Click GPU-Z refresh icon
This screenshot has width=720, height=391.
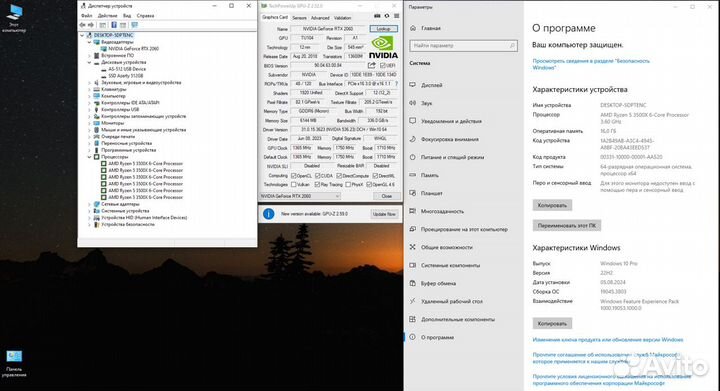(x=387, y=16)
